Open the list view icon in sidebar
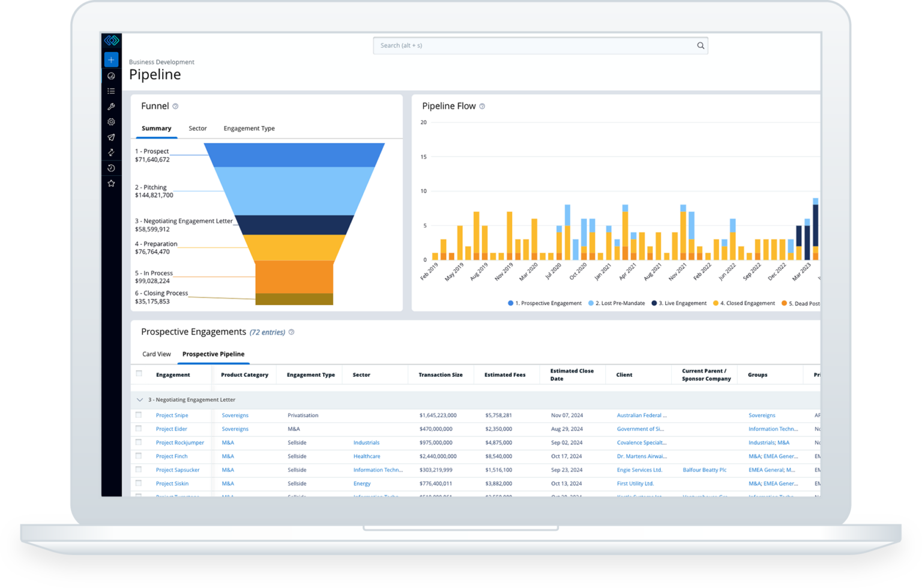Screen dimensions: 922x588 click(x=111, y=91)
